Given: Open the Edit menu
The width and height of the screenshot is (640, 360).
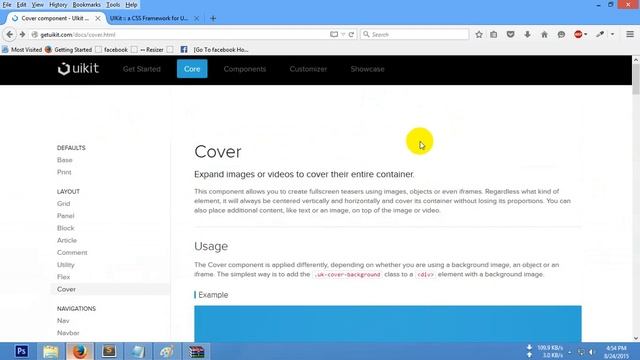Looking at the screenshot, I should (21, 5).
